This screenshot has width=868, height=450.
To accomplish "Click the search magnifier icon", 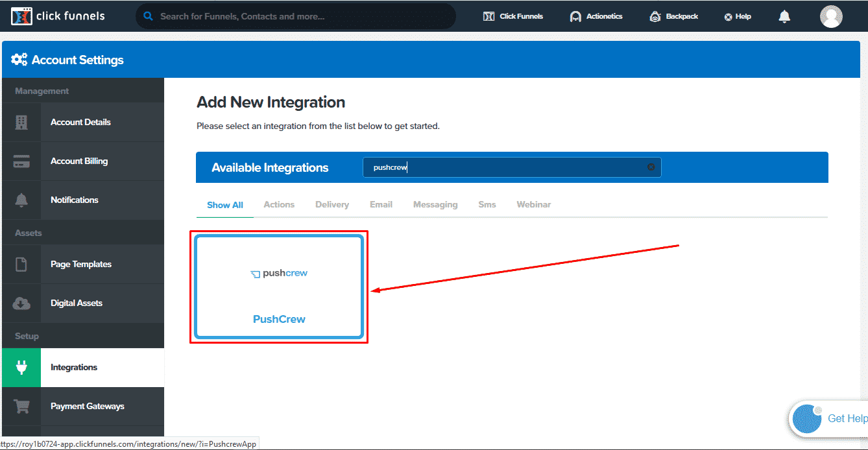I will click(148, 16).
